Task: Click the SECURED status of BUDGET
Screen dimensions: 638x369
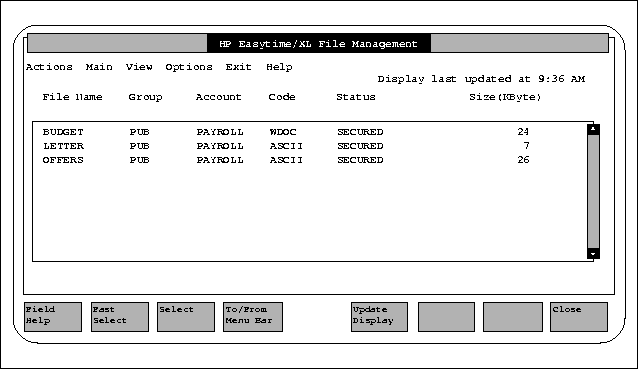Action: click(x=360, y=132)
